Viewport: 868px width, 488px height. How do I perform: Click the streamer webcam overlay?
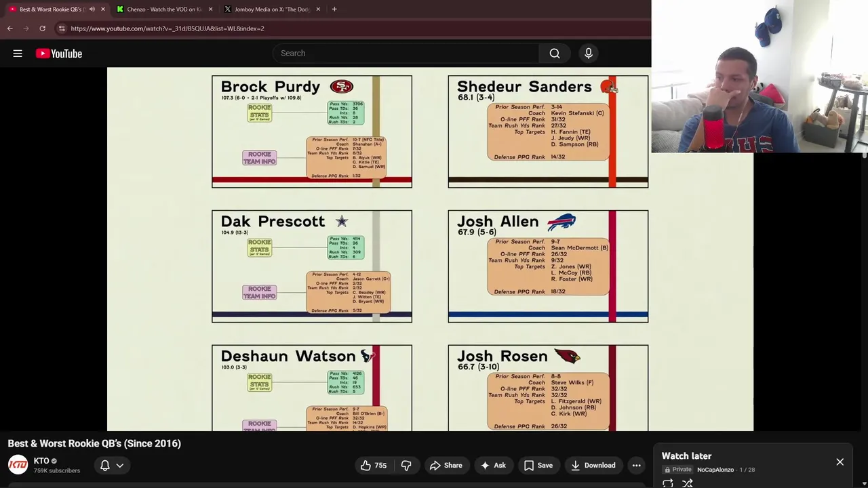pos(759,77)
